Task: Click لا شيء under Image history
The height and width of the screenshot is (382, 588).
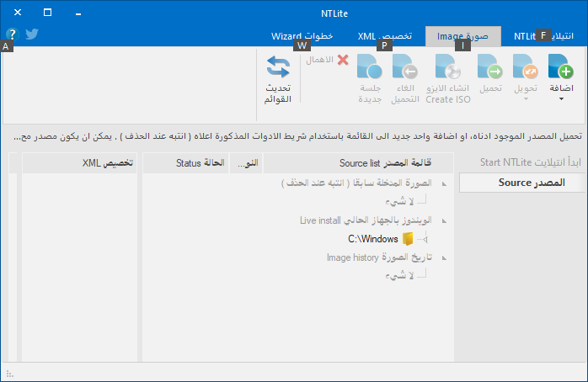Action: click(399, 275)
